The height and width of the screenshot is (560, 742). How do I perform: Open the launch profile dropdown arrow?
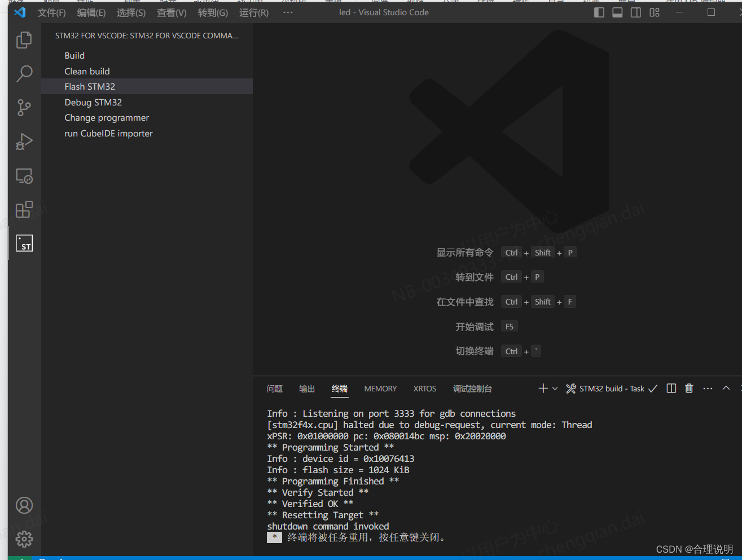tap(555, 389)
